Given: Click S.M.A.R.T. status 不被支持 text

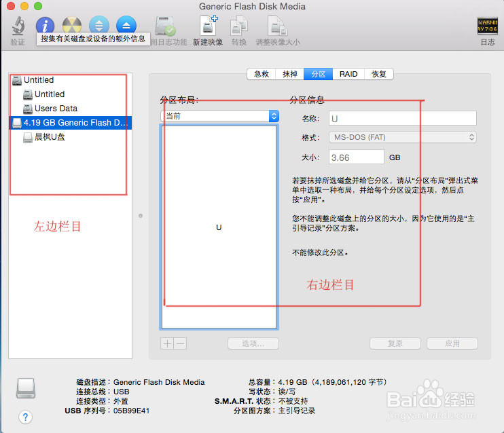Looking at the screenshot, I should tap(293, 401).
